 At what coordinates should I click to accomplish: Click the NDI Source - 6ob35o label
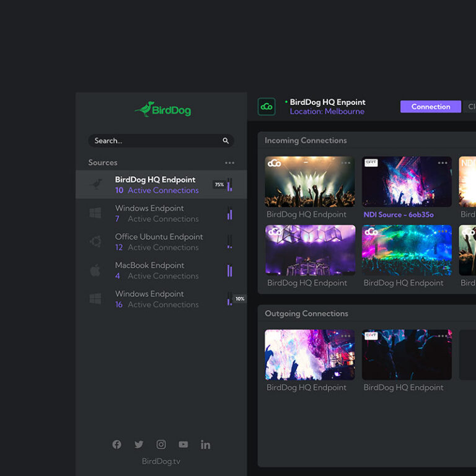click(399, 214)
